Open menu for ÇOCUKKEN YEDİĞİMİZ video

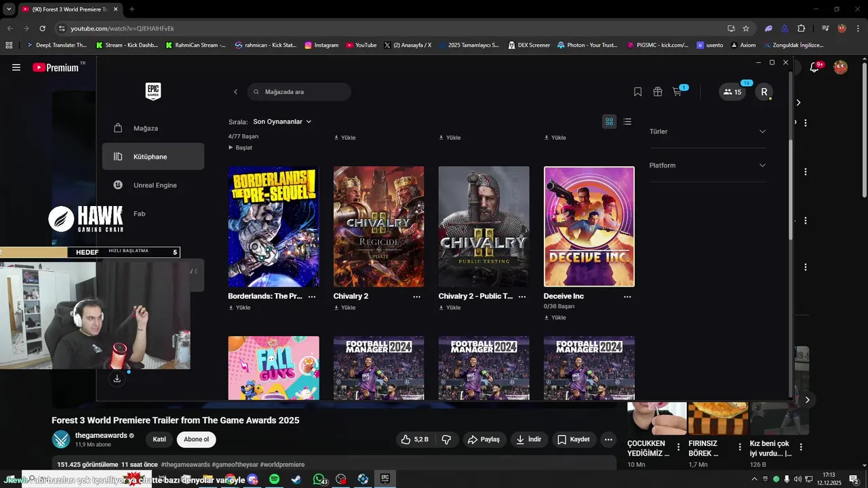(x=678, y=447)
